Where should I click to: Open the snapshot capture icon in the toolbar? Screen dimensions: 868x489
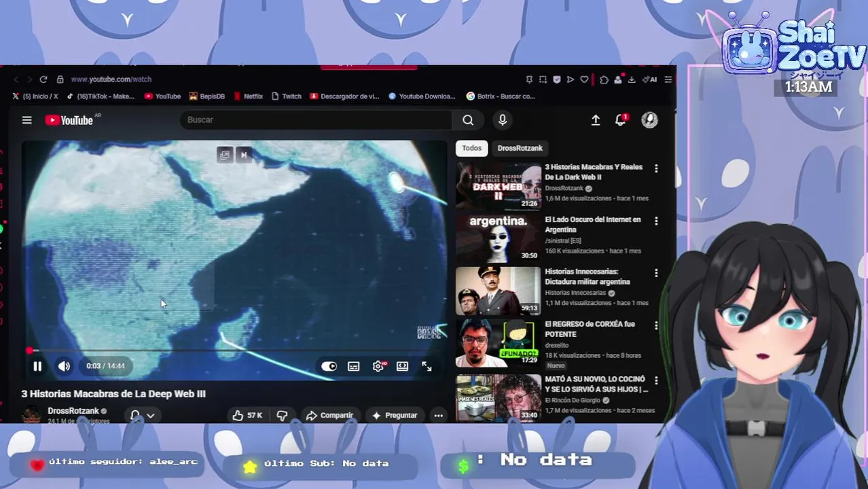543,79
